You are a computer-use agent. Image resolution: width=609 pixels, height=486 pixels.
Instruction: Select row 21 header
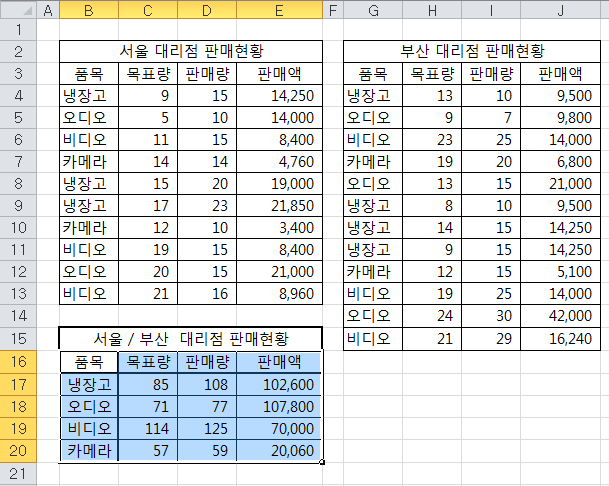coord(18,474)
